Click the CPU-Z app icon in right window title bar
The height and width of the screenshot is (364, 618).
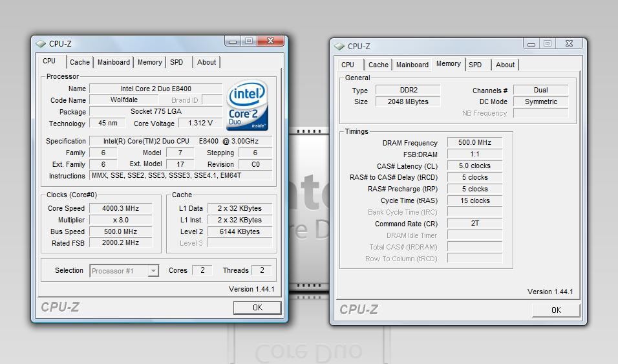coord(339,47)
